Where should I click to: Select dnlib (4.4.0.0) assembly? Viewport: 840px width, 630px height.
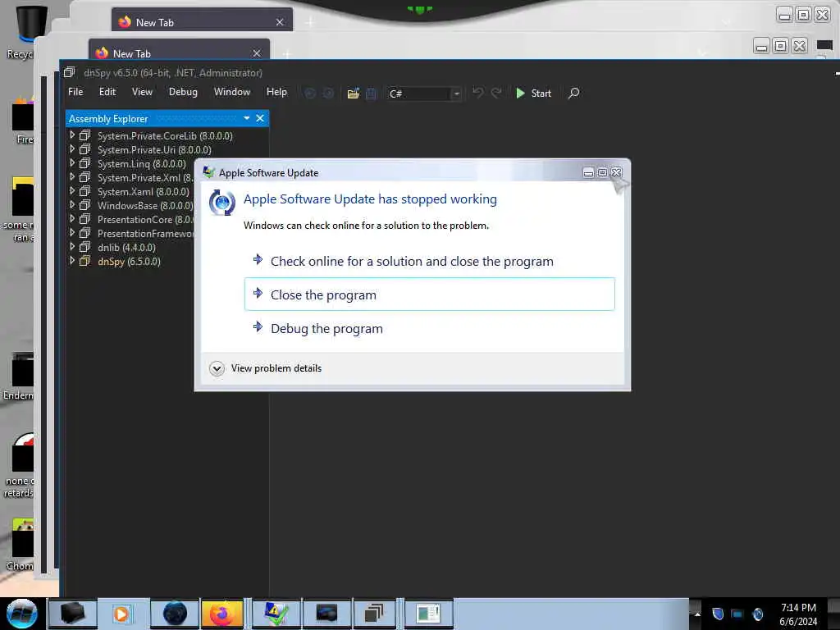point(126,248)
